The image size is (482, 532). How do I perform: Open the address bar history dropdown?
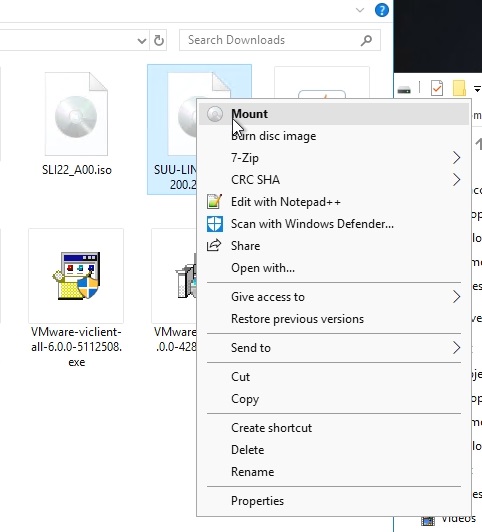142,41
